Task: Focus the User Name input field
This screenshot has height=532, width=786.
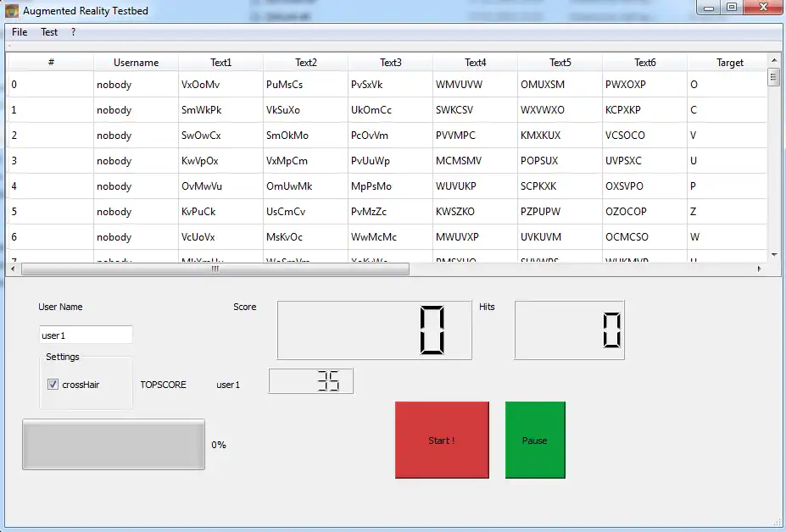Action: (x=86, y=335)
